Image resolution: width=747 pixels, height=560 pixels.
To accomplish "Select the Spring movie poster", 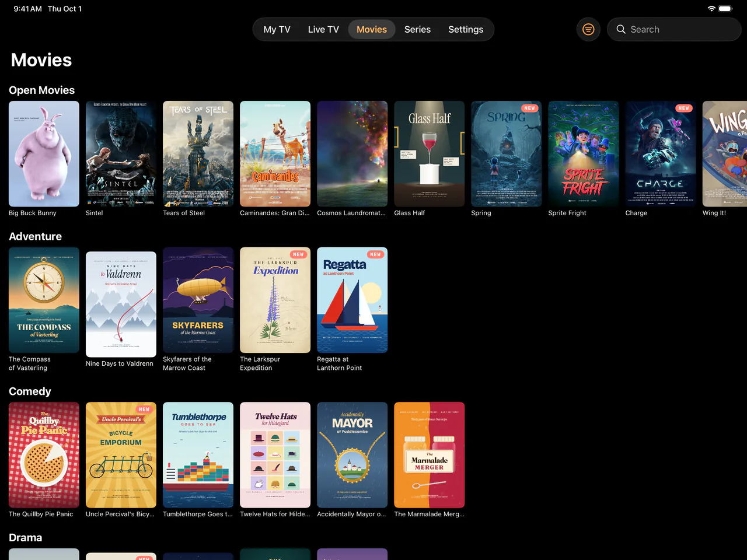I will click(506, 154).
